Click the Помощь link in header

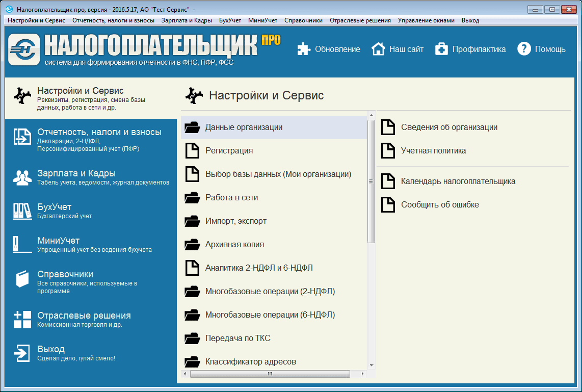point(550,49)
